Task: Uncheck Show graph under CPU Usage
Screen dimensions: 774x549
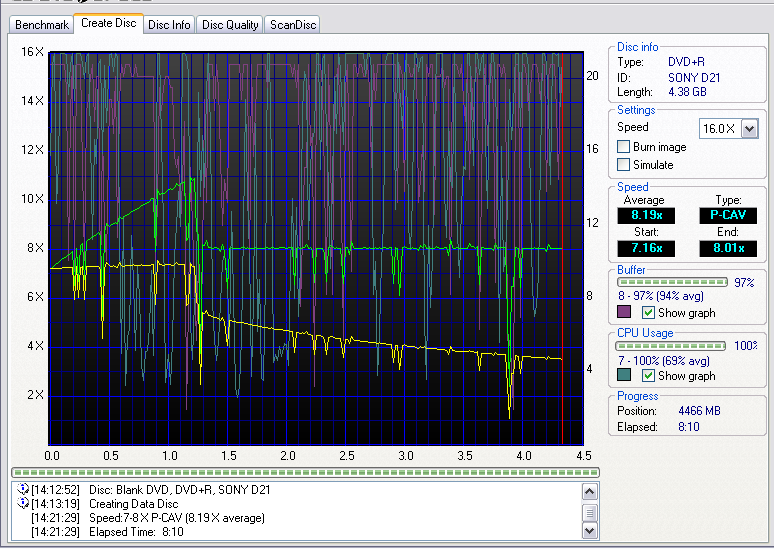Action: pos(648,375)
